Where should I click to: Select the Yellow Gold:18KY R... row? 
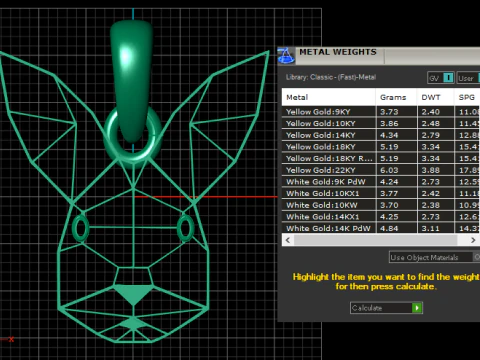(381, 158)
